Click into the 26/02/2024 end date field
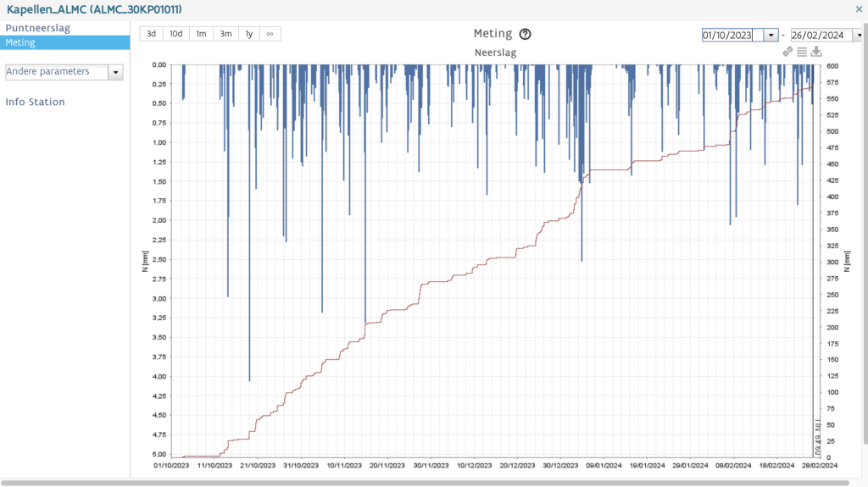 821,35
